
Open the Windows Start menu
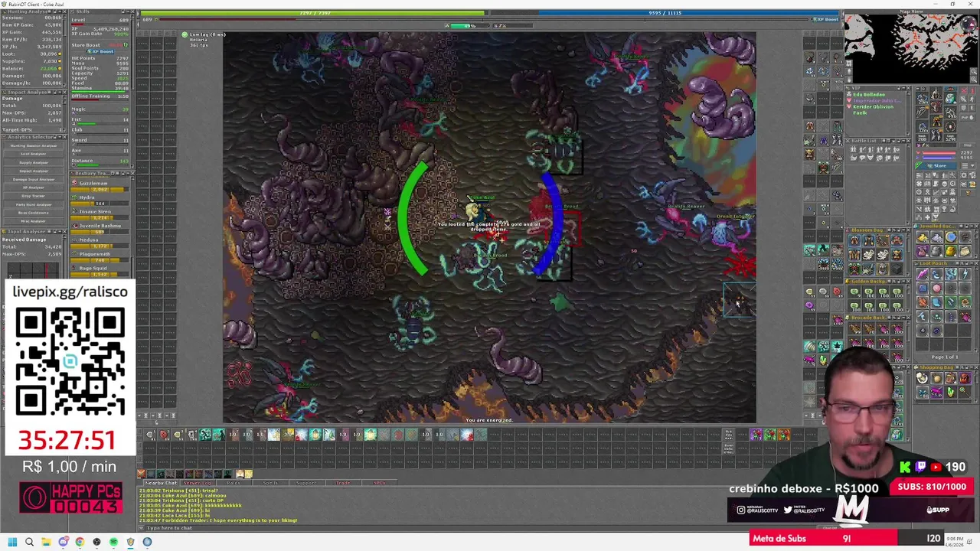[12, 542]
